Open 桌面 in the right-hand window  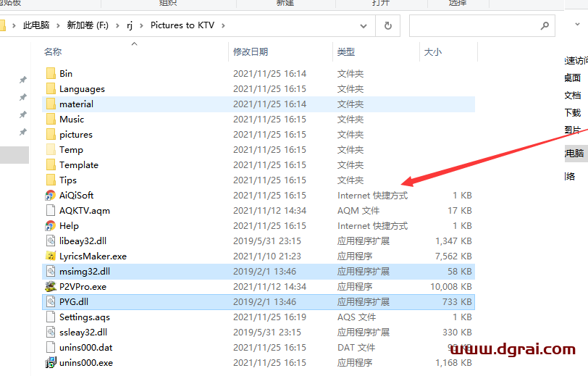(x=573, y=78)
